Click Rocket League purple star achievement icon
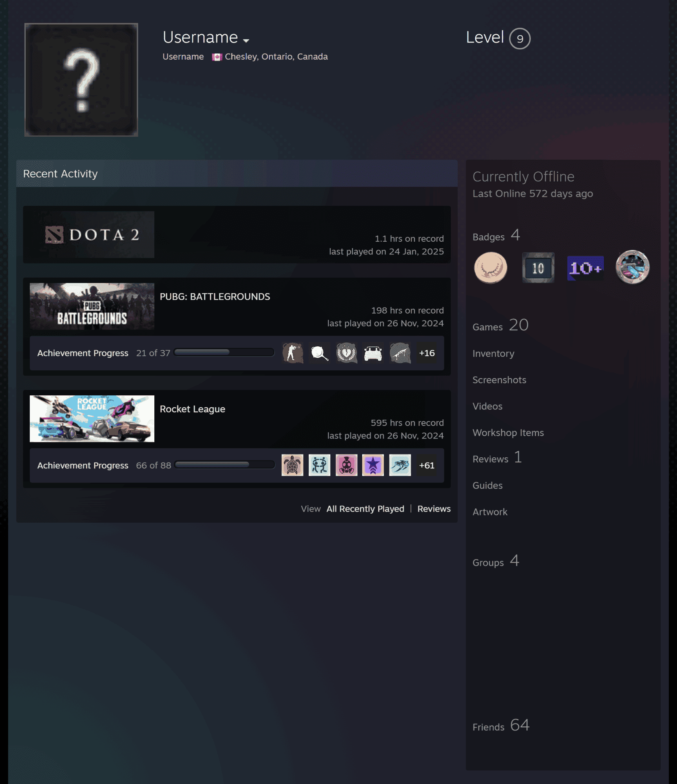The height and width of the screenshot is (784, 677). [373, 465]
